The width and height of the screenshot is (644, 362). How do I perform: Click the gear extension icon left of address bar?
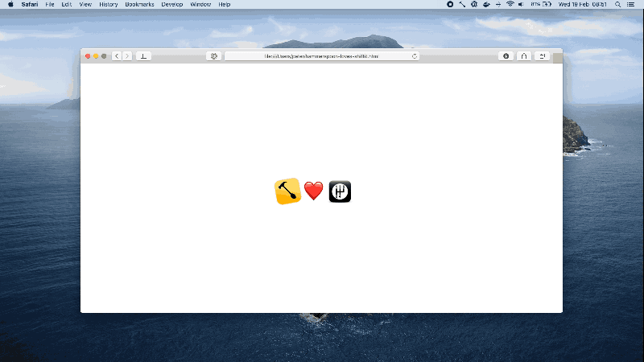coord(213,56)
